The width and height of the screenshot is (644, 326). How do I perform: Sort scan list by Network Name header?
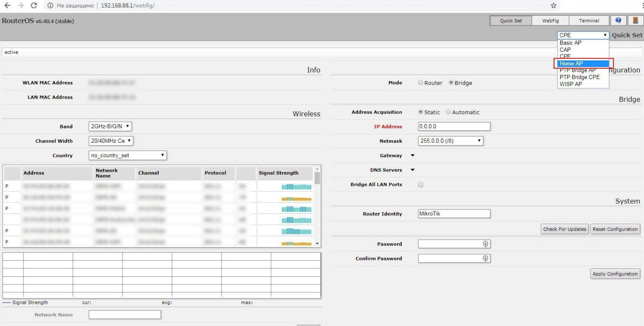[x=114, y=173]
